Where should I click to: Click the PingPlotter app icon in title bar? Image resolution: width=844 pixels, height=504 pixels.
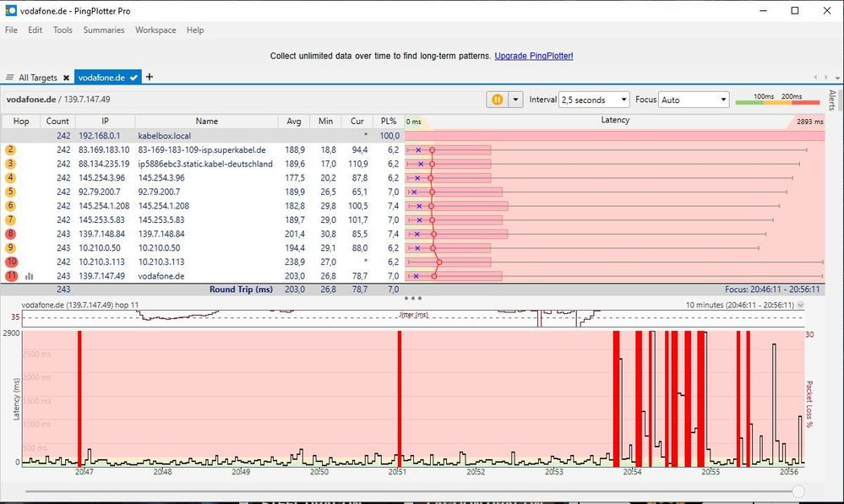pyautogui.click(x=10, y=10)
